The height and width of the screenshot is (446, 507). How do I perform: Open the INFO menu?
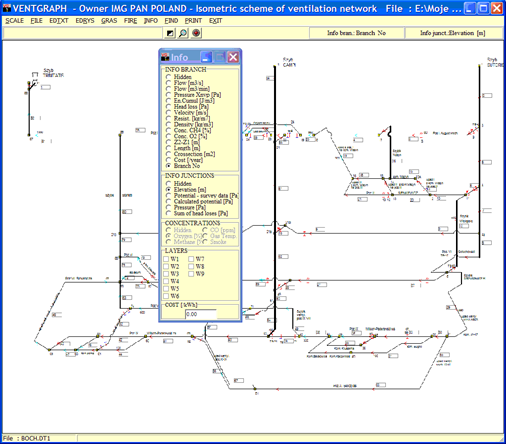pyautogui.click(x=151, y=21)
